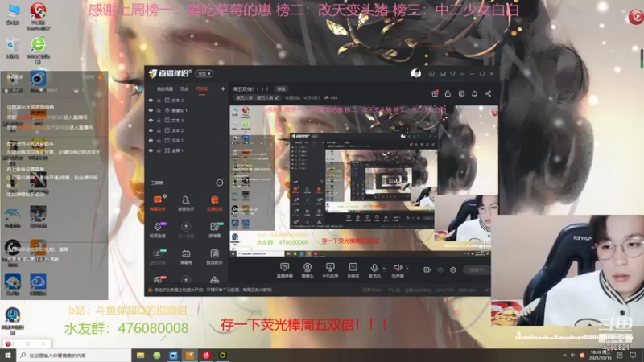Open the 视频连麦 video co-stream tool

click(157, 230)
